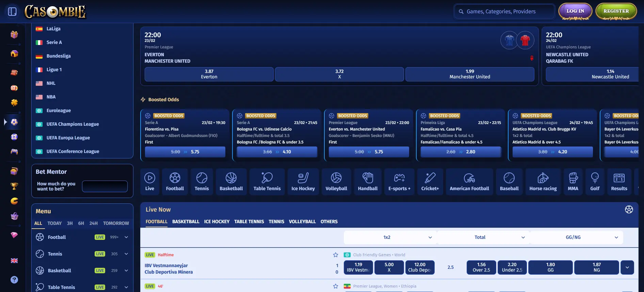This screenshot has height=292, width=644.
Task: Open the pink diamond VIP sidebar icon
Action: tap(14, 235)
